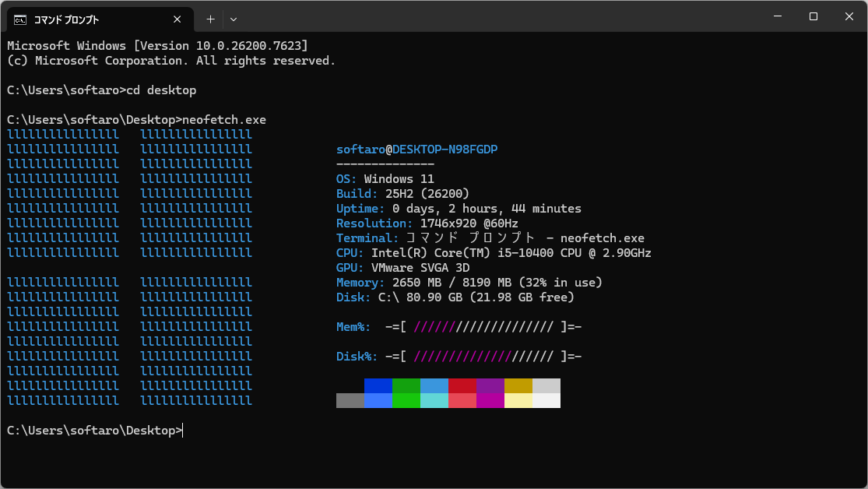Viewport: 868px width, 489px height.
Task: Maximize the terminal window
Action: pyautogui.click(x=814, y=16)
